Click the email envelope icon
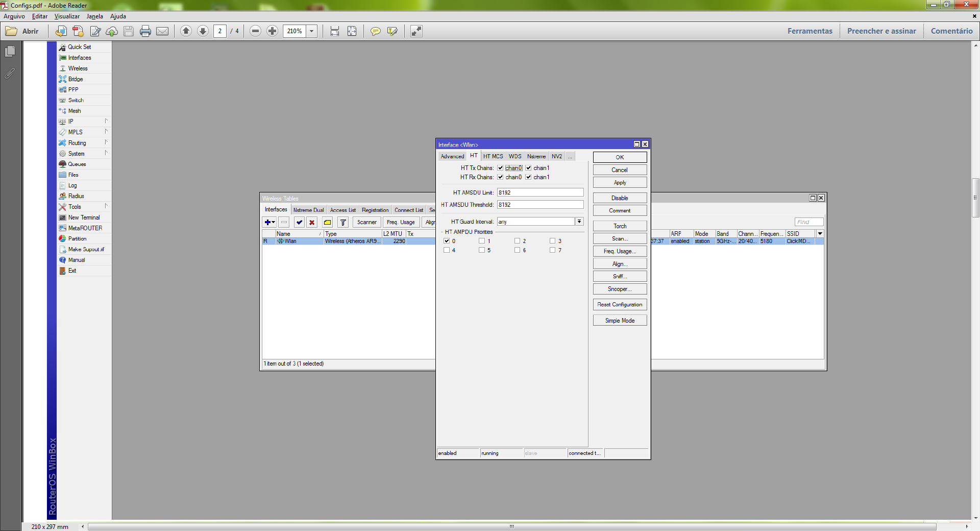This screenshot has width=980, height=531. click(x=162, y=31)
